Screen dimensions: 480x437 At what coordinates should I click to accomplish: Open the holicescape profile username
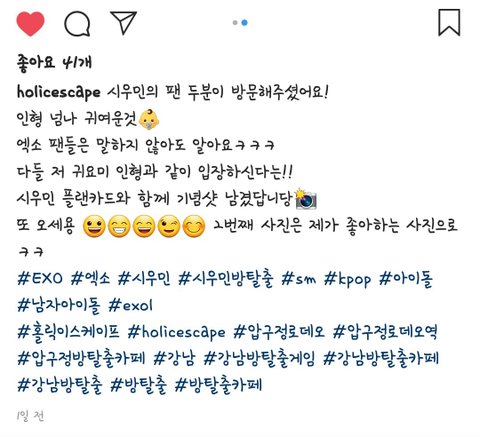[x=58, y=92]
